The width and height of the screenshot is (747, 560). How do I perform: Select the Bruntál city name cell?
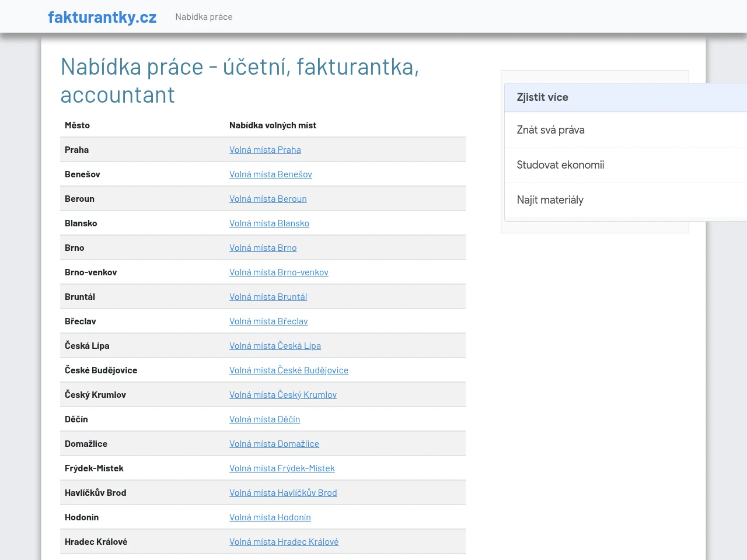point(142,297)
